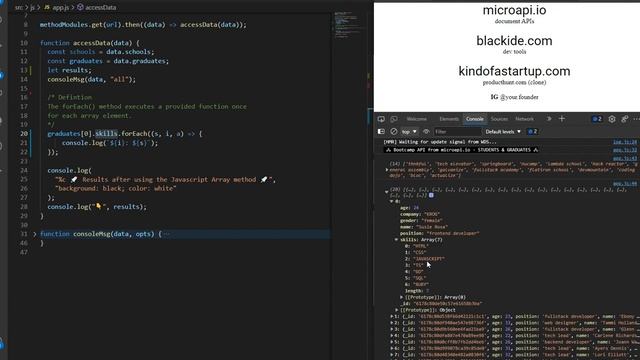
Task: Click accessData symbol in breadcrumb
Action: pyautogui.click(x=100, y=7)
